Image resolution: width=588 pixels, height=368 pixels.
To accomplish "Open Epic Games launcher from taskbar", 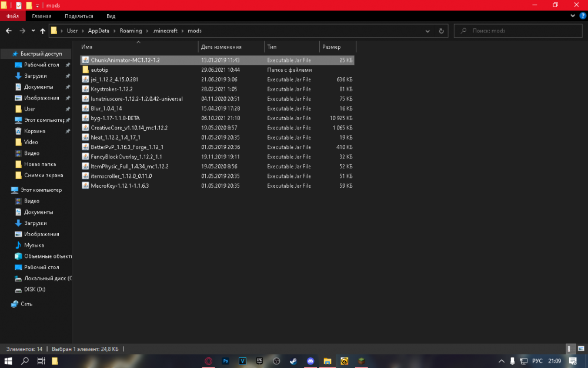I will 259,361.
